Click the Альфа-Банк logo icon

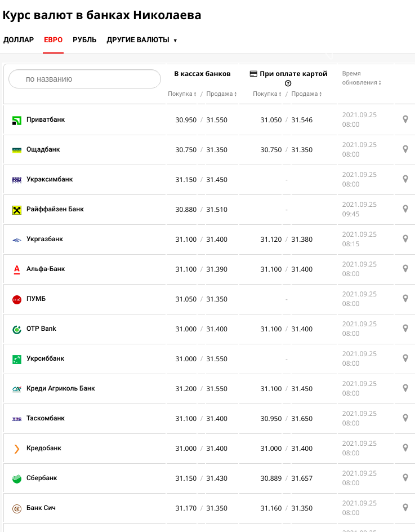pos(17,269)
